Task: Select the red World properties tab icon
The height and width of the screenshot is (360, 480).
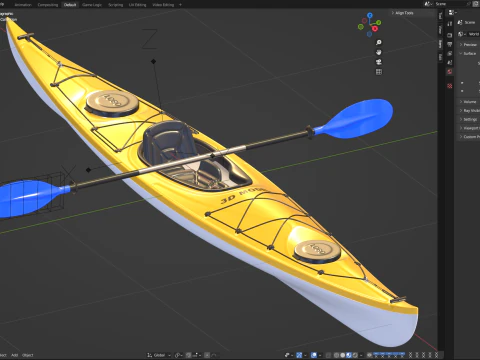Action: tap(450, 71)
